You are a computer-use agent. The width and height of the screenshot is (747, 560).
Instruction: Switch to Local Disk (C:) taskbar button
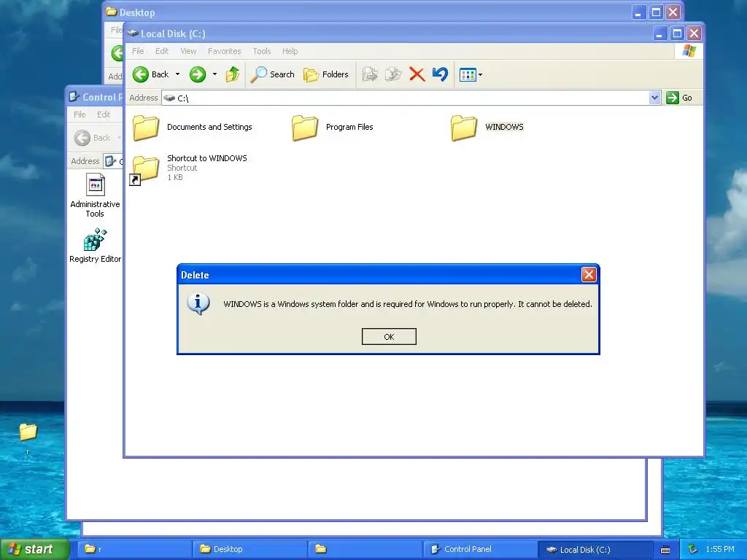click(595, 549)
